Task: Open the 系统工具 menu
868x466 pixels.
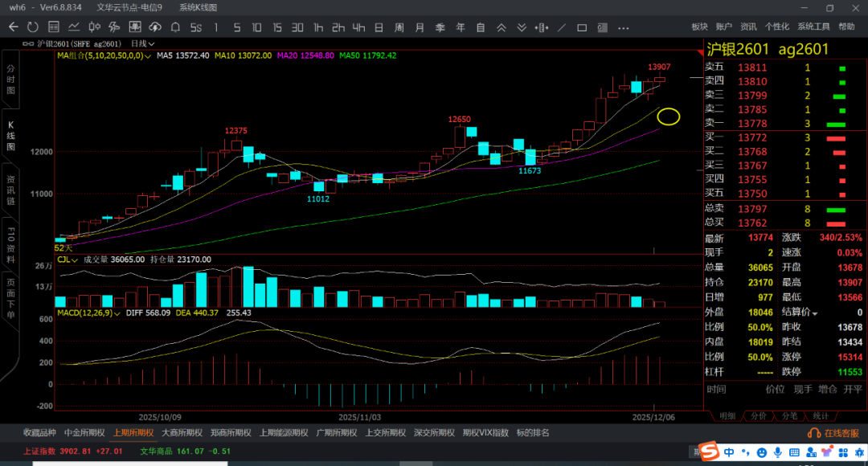Action: pyautogui.click(x=813, y=27)
